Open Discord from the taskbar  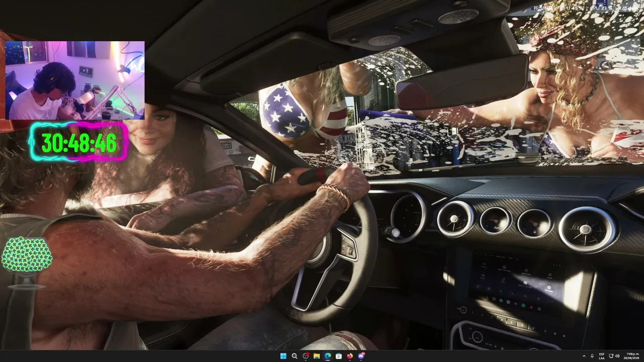(x=361, y=356)
